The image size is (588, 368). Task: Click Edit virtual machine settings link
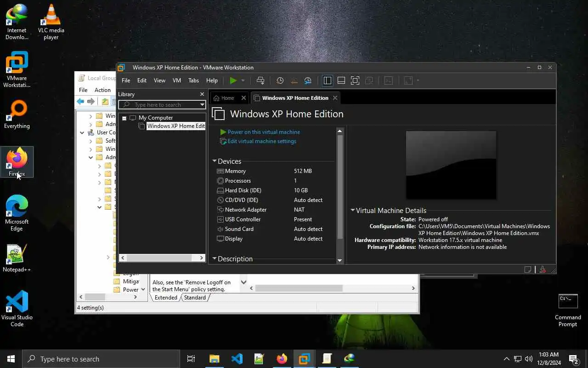pos(262,141)
